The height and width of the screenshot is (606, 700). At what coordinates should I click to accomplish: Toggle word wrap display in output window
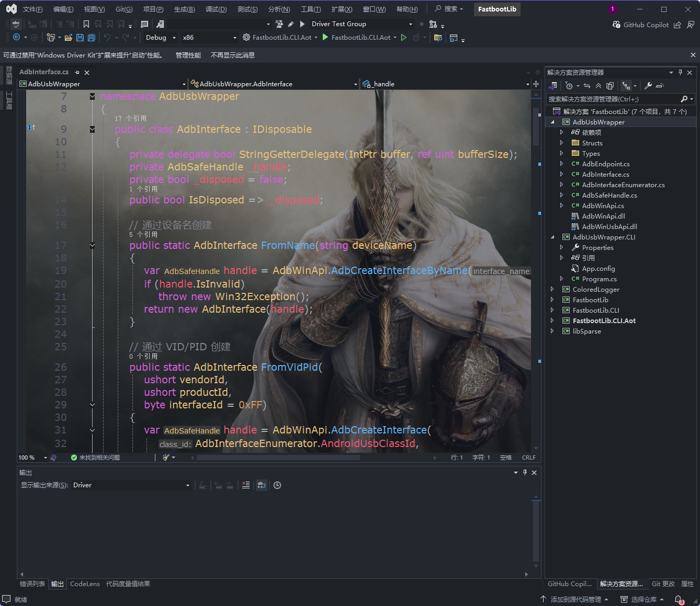click(x=261, y=485)
